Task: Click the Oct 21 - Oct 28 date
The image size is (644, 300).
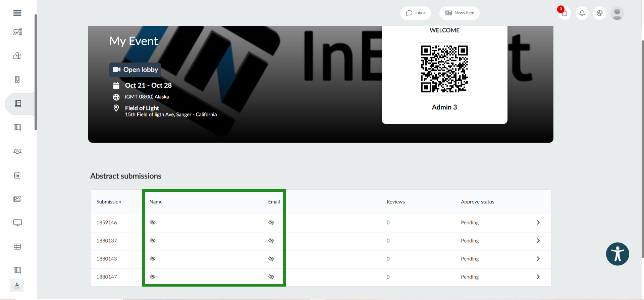Action: click(148, 85)
